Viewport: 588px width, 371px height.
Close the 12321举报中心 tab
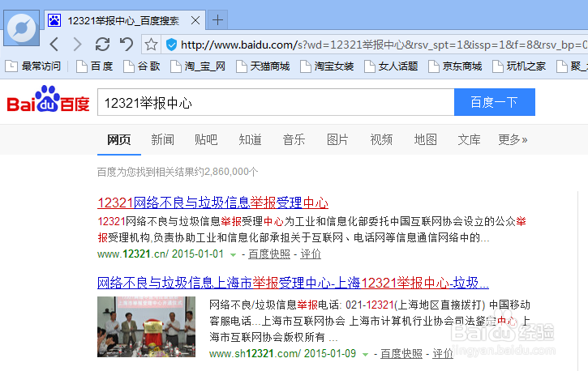coord(195,20)
